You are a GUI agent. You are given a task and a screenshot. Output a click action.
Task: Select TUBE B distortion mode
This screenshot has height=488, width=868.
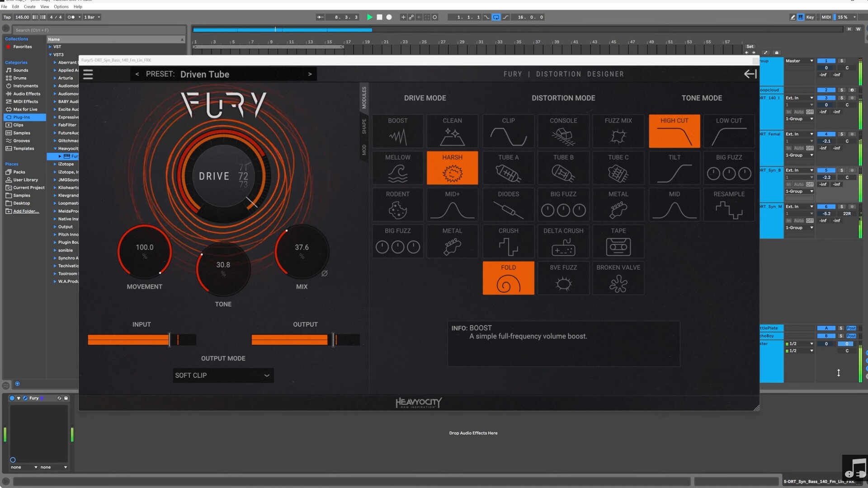click(563, 168)
